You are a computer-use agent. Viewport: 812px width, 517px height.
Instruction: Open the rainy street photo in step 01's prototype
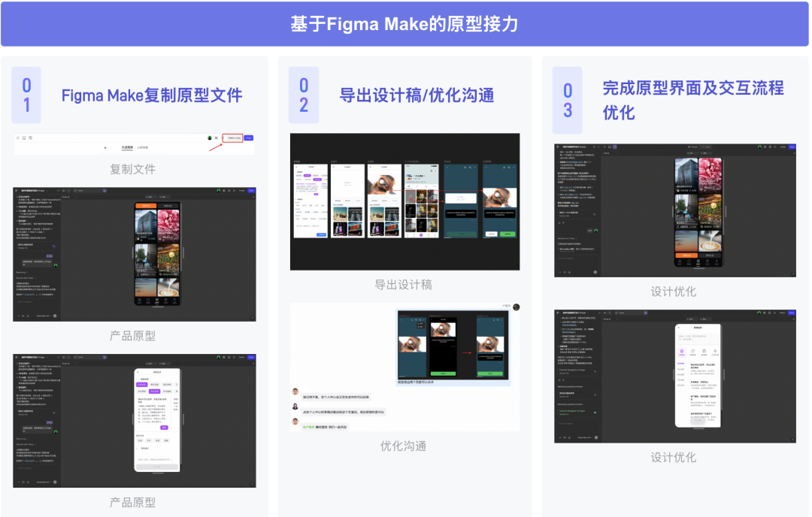click(146, 260)
